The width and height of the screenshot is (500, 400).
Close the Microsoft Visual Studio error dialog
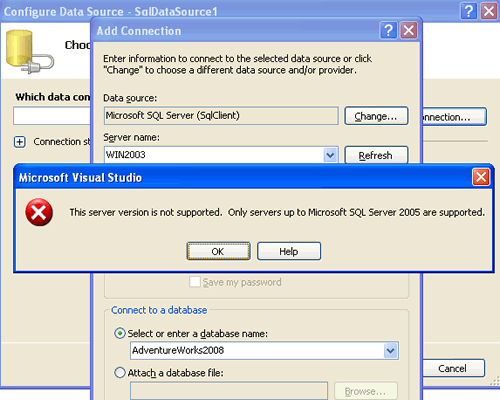click(481, 177)
